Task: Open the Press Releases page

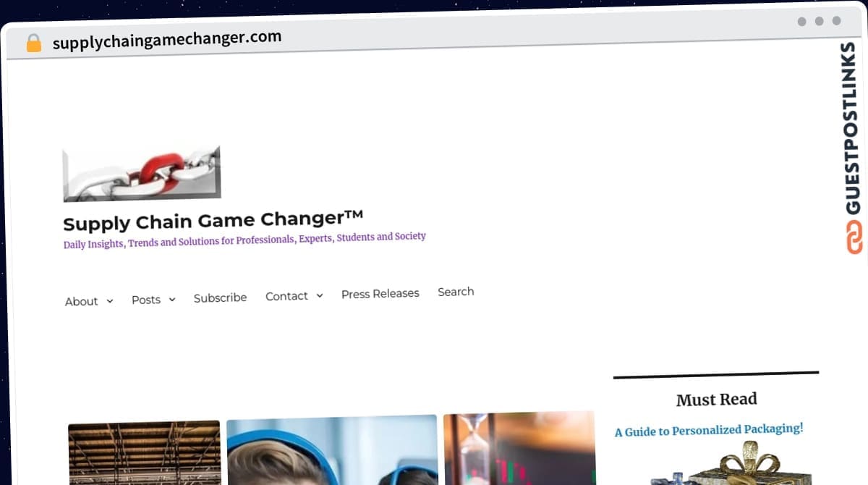Action: (380, 294)
